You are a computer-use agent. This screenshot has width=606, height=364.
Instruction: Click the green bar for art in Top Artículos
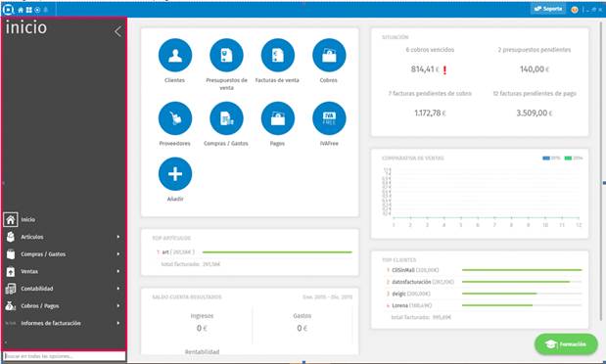[x=277, y=252]
